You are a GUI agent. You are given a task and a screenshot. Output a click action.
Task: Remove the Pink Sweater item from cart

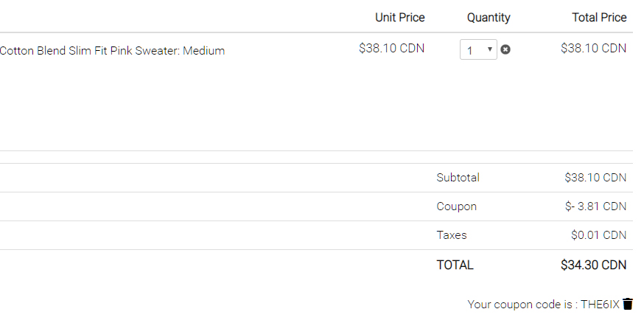505,49
